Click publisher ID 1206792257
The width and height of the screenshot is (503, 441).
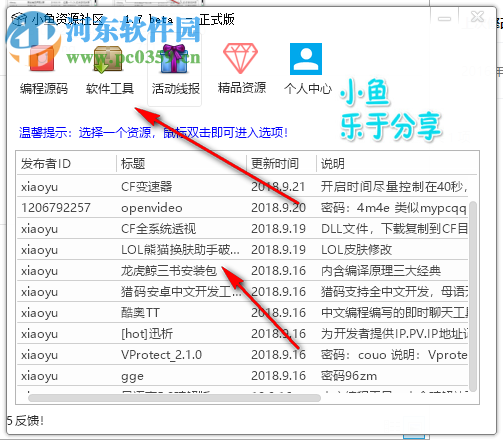click(x=56, y=208)
